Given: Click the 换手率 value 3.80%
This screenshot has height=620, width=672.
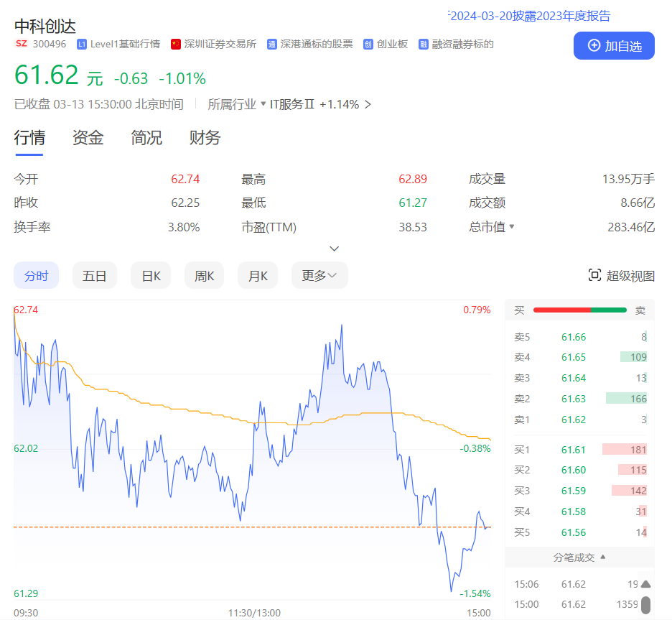Looking at the screenshot, I should 184,227.
